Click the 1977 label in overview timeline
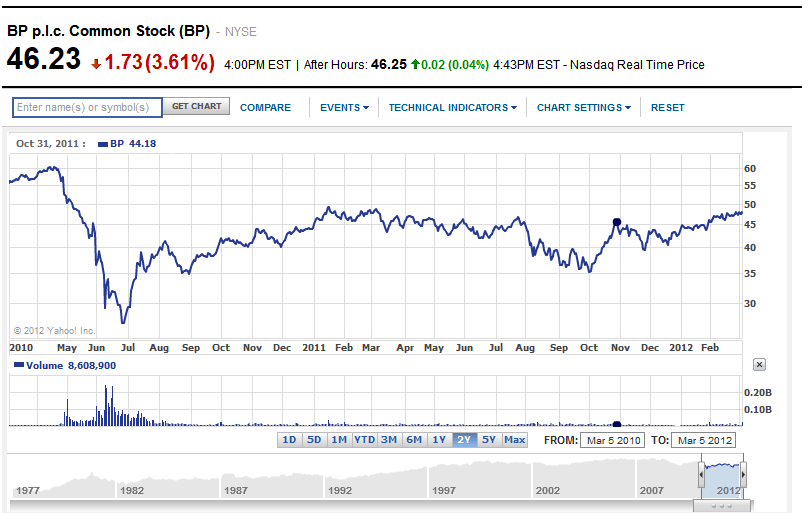The width and height of the screenshot is (805, 513). [x=28, y=490]
